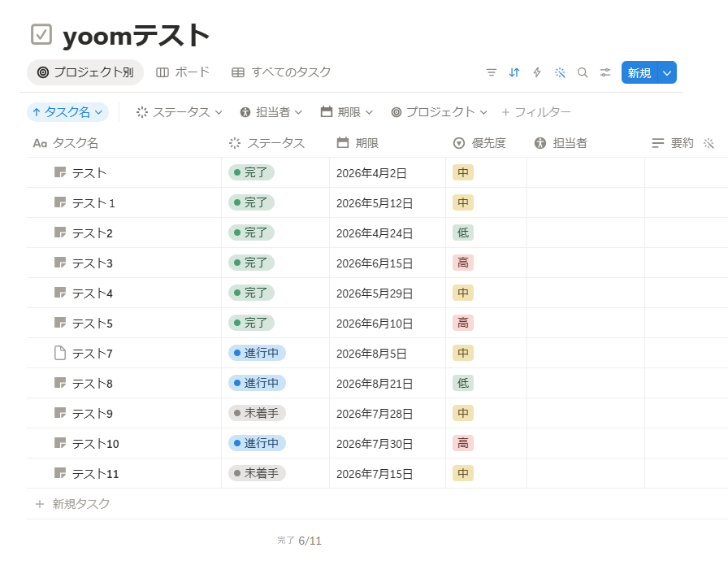Click the + フィルター add filter link
The image size is (728, 578).
point(536,112)
